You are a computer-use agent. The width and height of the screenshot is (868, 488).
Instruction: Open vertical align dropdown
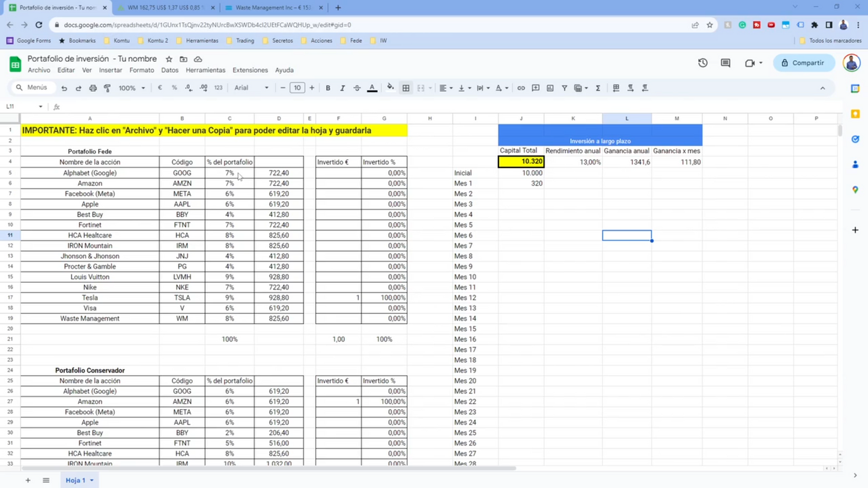[x=464, y=88]
